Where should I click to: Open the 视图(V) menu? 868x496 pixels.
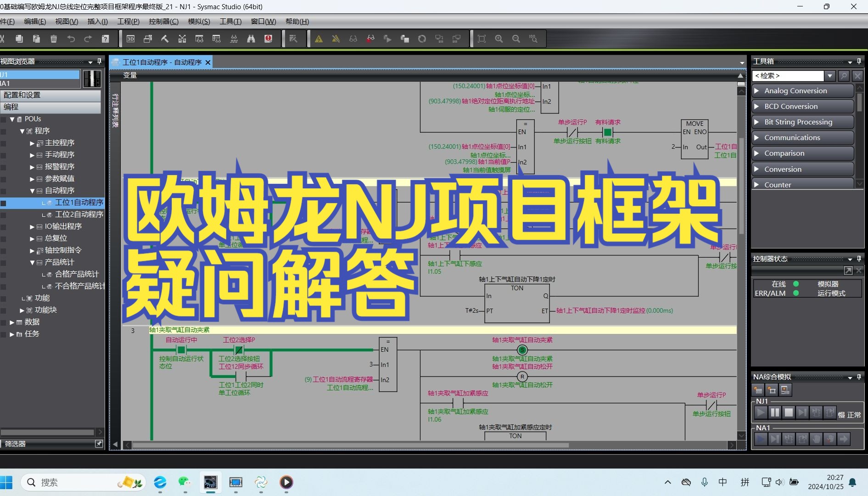point(67,22)
